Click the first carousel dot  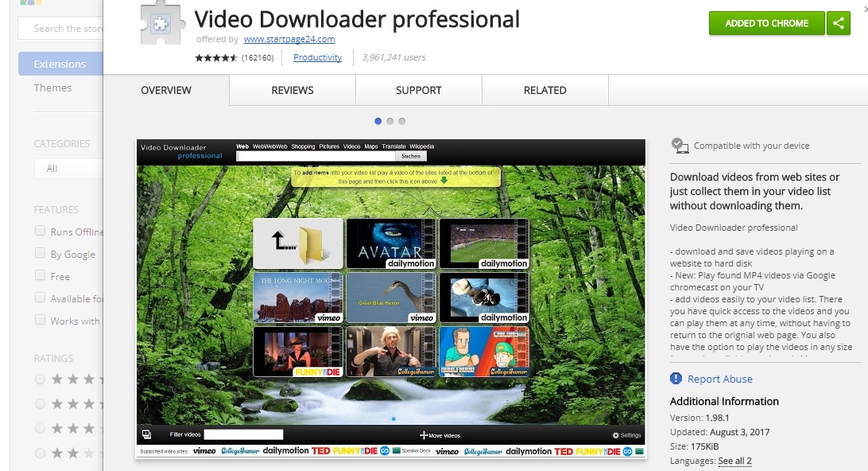click(x=378, y=121)
